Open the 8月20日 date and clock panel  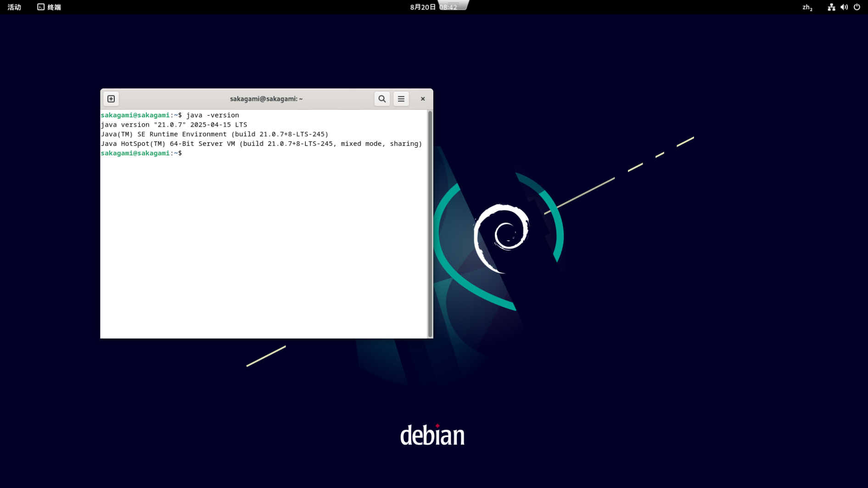click(423, 7)
